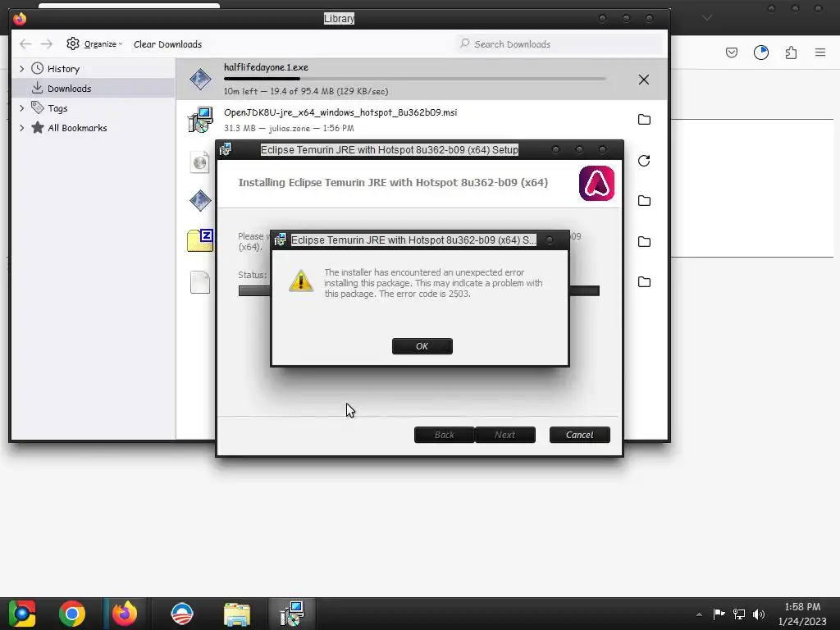Image resolution: width=840 pixels, height=630 pixels.
Task: Open Save to Pocket in Firefox toolbar
Action: tap(732, 52)
